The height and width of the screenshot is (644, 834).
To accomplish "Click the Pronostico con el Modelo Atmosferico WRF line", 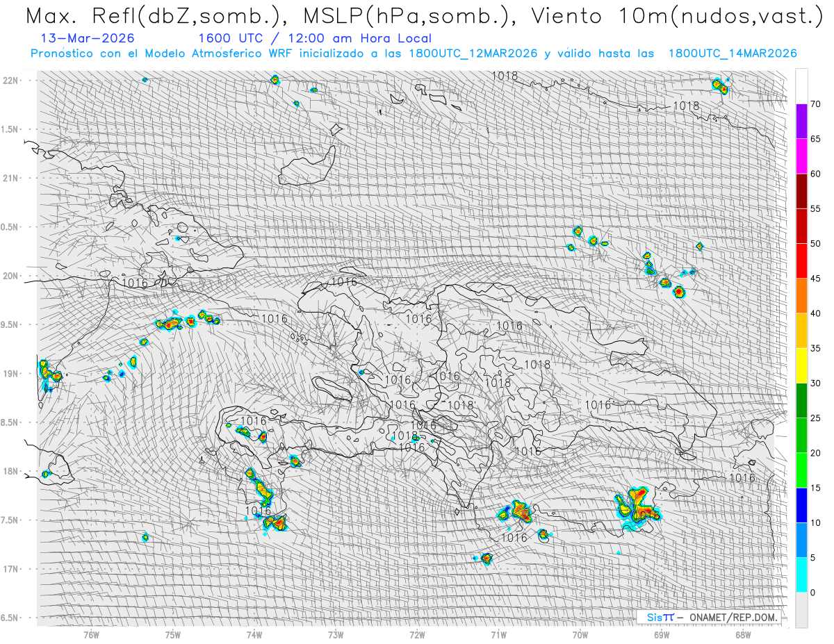I will click(414, 53).
